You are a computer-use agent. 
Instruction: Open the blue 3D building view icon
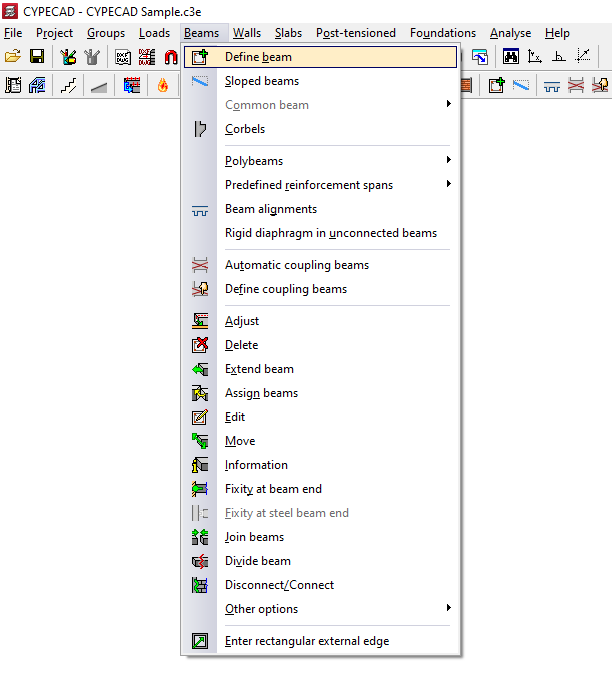(x=37, y=85)
